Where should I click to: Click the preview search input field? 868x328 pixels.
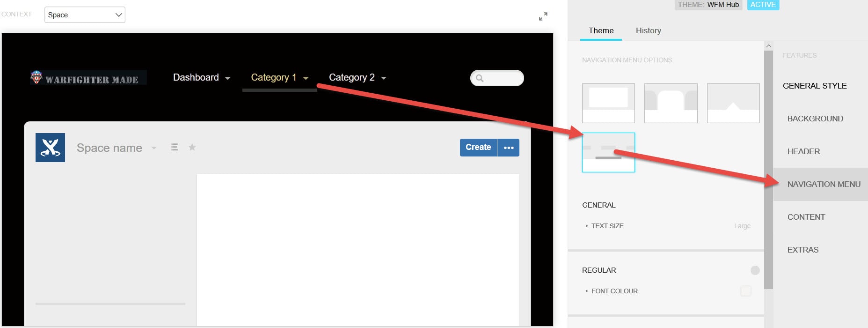497,78
